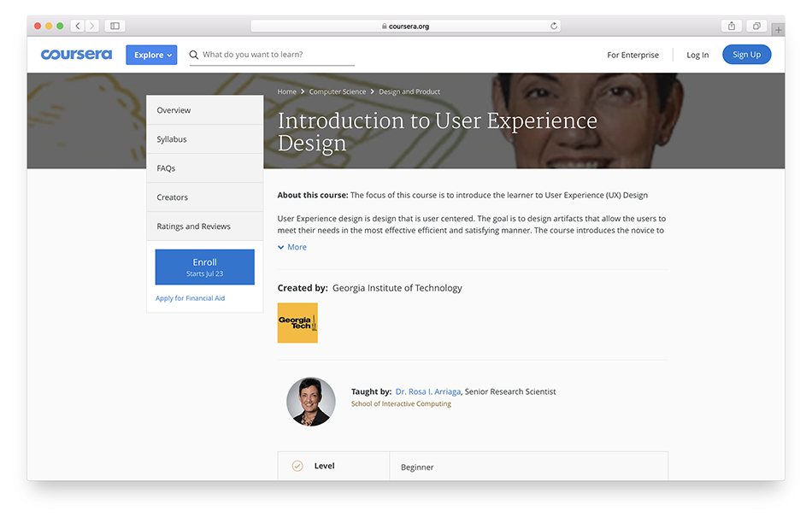This screenshot has width=812, height=523.
Task: Click the 'Georgia Institute of Technology' text
Action: pos(397,288)
